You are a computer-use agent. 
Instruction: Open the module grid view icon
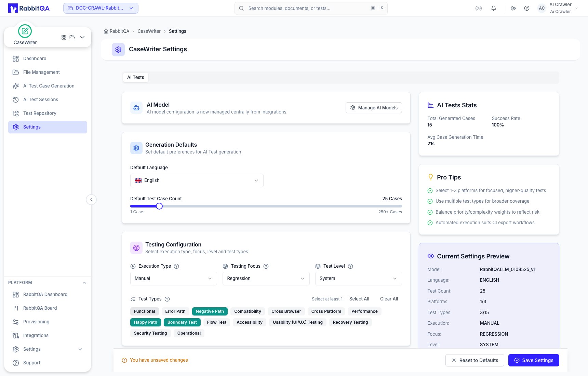(x=64, y=37)
